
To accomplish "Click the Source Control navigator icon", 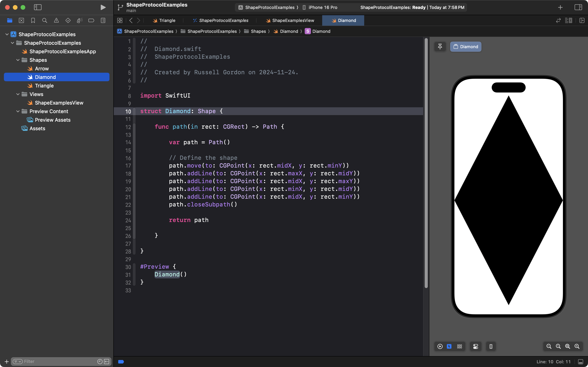I will (21, 20).
